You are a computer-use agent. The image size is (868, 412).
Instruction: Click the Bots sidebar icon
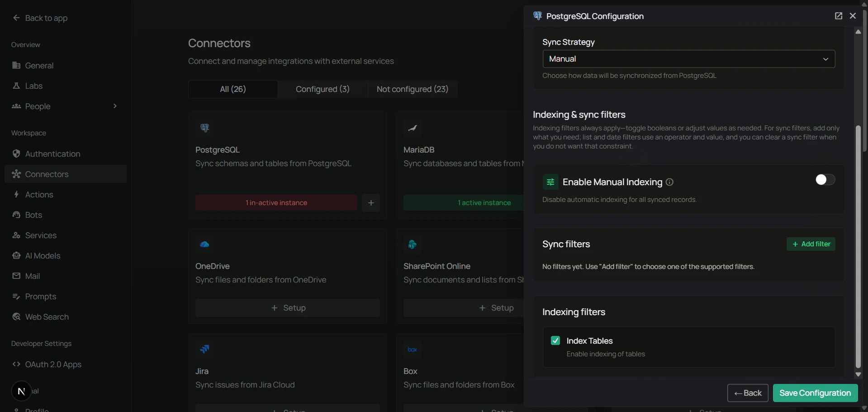(16, 215)
